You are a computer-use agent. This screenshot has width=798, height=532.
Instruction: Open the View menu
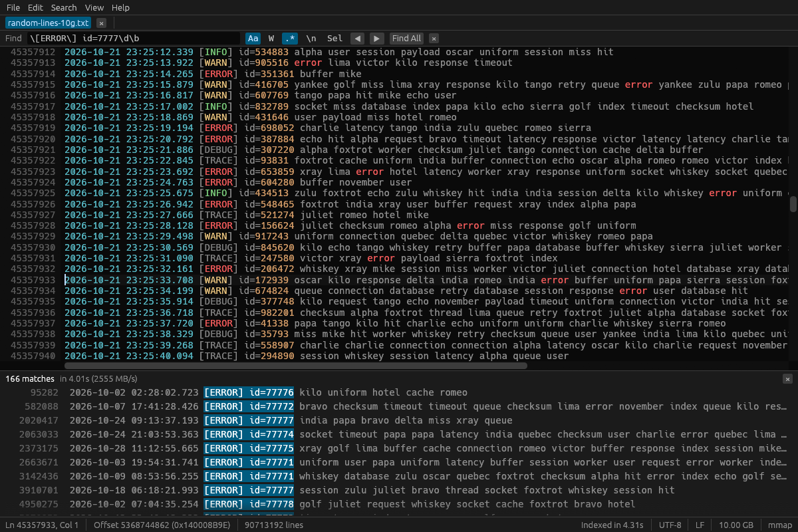[x=94, y=7]
